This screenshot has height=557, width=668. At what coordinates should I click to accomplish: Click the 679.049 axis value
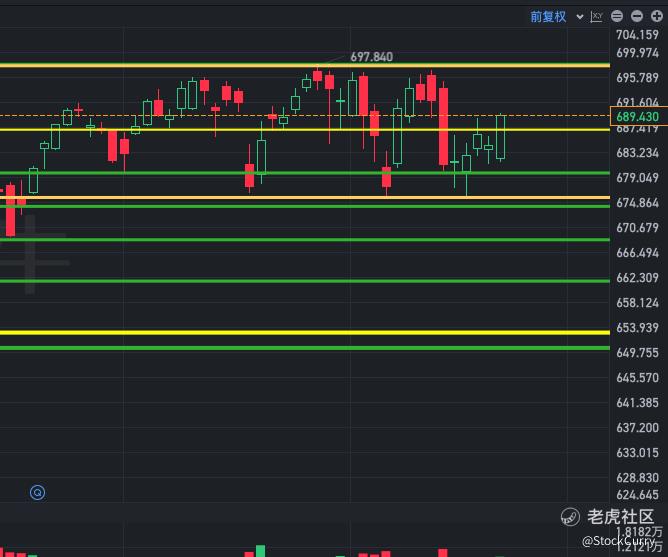tap(637, 178)
